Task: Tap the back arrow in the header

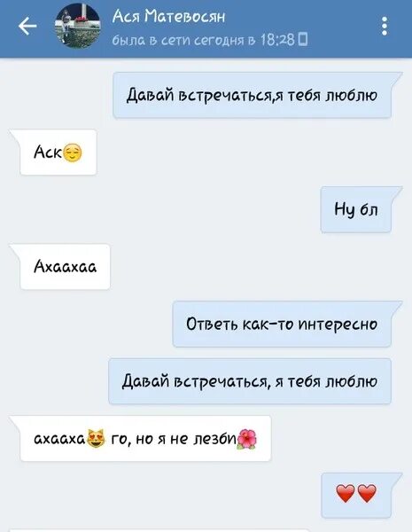Action: 27,27
